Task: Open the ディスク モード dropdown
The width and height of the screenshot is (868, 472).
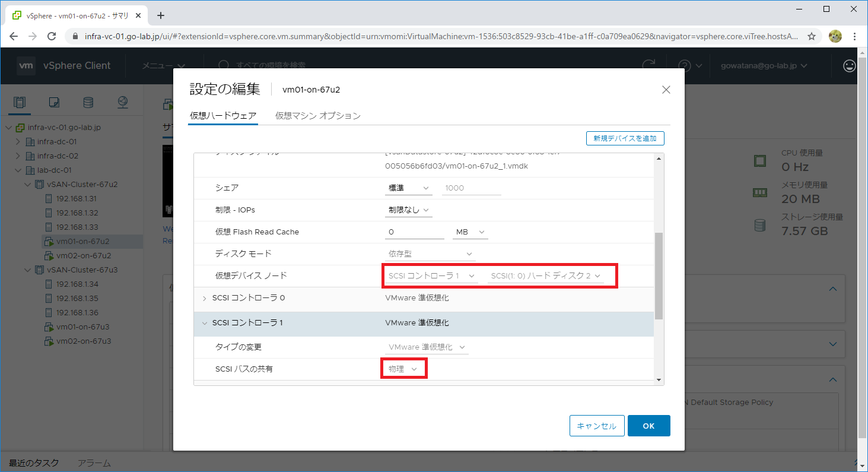Action: pos(431,254)
